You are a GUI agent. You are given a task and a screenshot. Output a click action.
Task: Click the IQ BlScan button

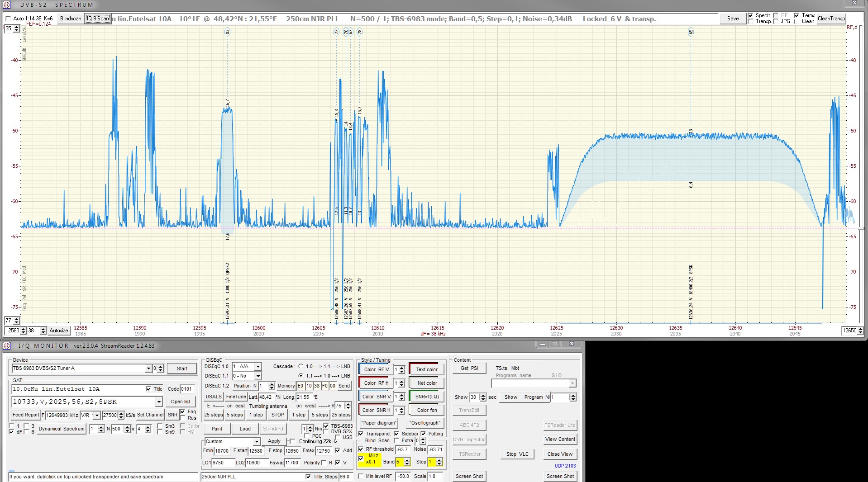[98, 19]
